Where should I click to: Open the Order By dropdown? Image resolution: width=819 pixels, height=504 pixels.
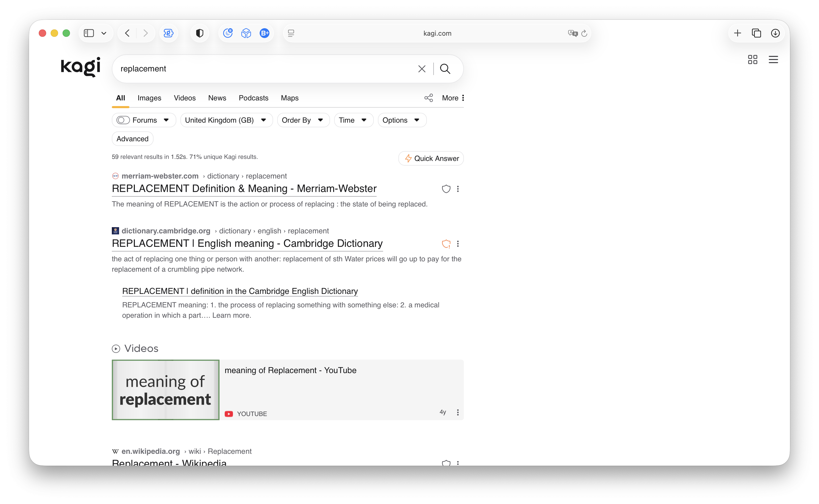coord(303,120)
